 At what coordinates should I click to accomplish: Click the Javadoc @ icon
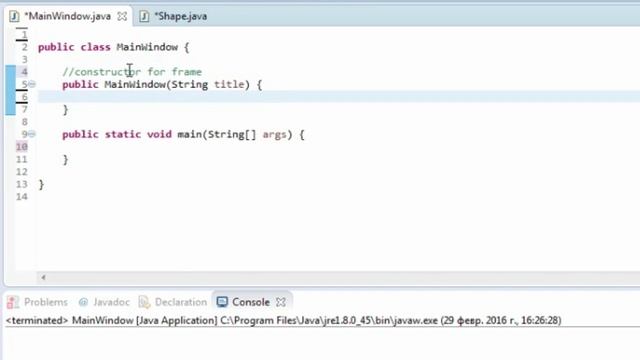[x=83, y=302]
